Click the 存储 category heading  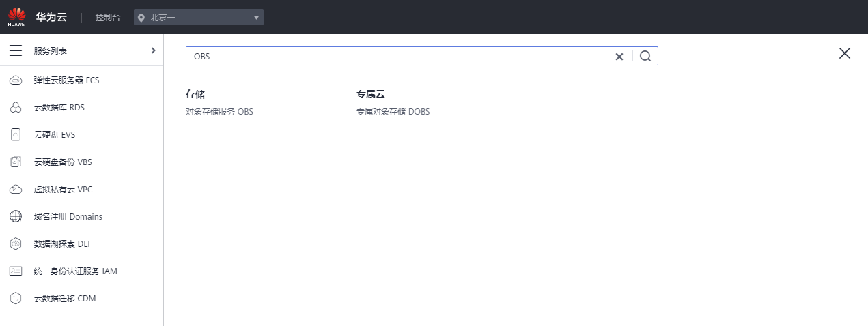coord(195,94)
